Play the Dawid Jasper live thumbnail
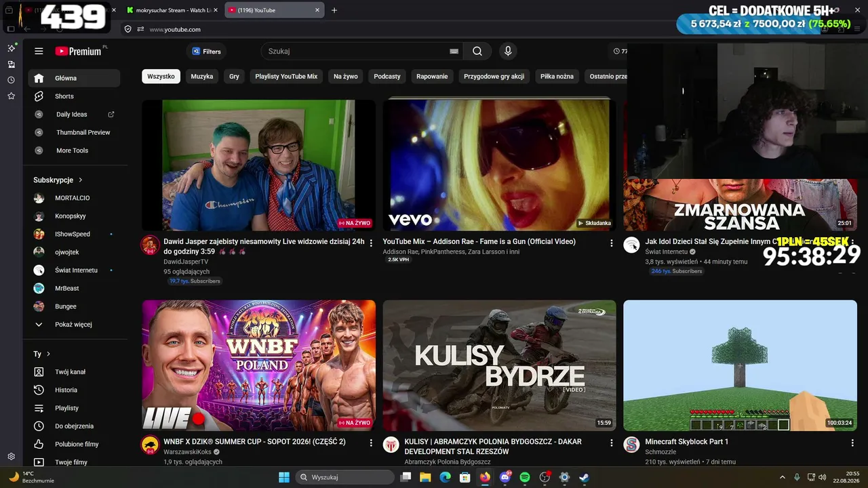This screenshot has height=488, width=868. point(258,165)
